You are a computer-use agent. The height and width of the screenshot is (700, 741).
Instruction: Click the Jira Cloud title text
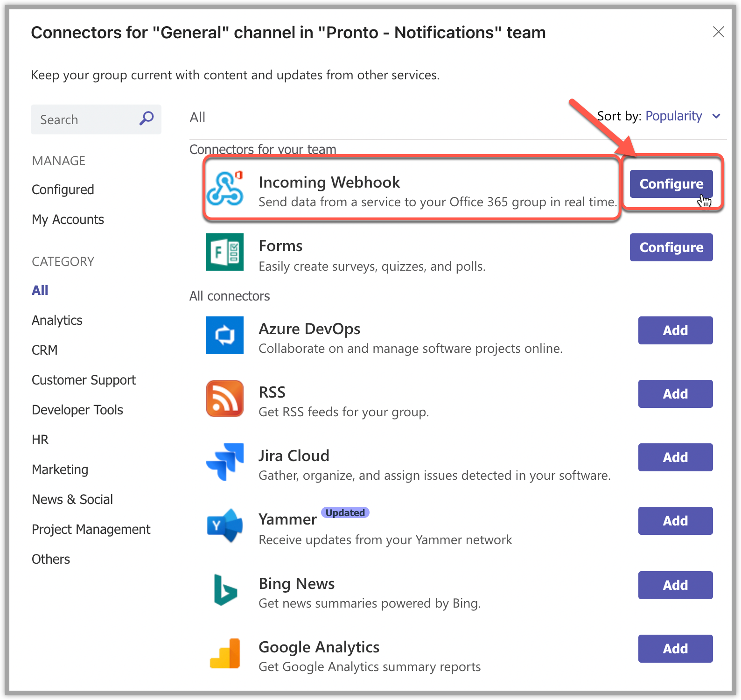pos(294,455)
